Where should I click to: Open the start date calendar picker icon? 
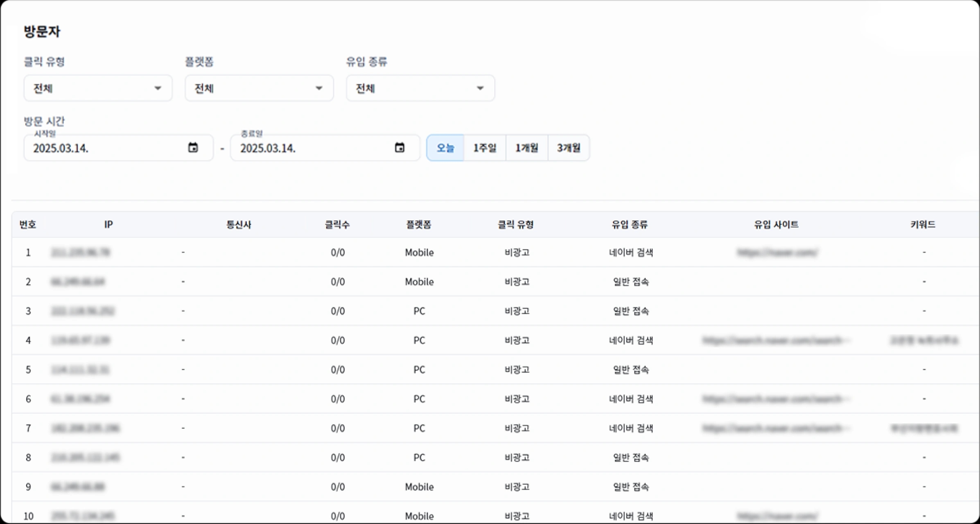click(193, 147)
